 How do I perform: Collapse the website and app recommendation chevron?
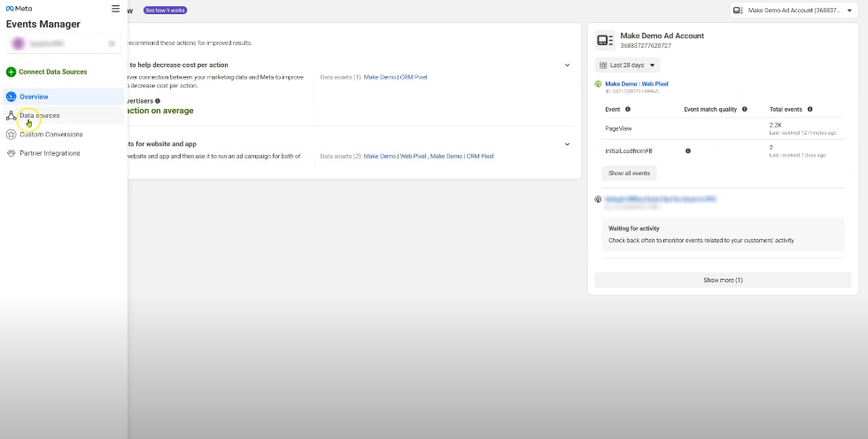[x=567, y=144]
